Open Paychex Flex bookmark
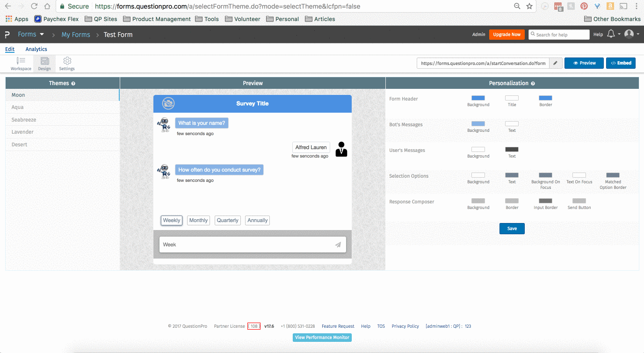 coord(57,19)
